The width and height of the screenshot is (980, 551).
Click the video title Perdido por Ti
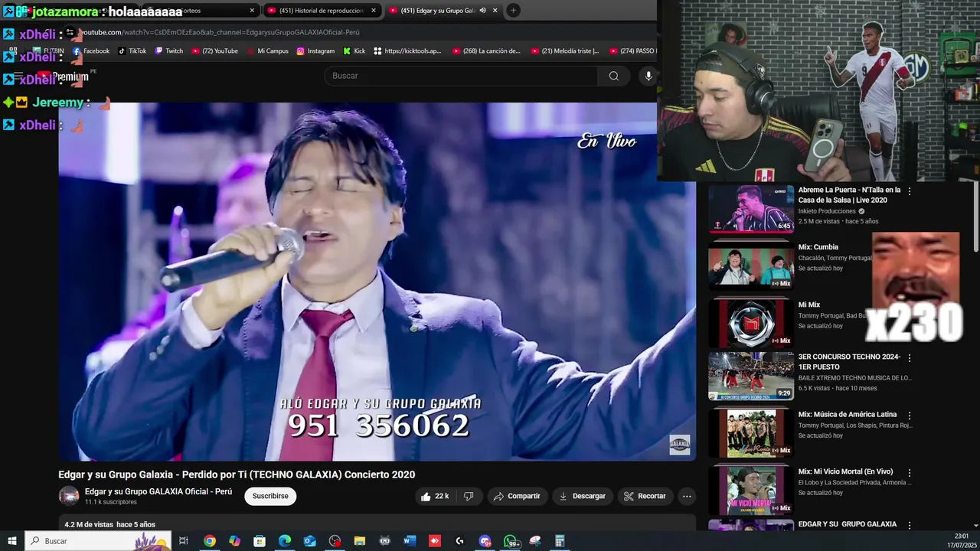(237, 474)
